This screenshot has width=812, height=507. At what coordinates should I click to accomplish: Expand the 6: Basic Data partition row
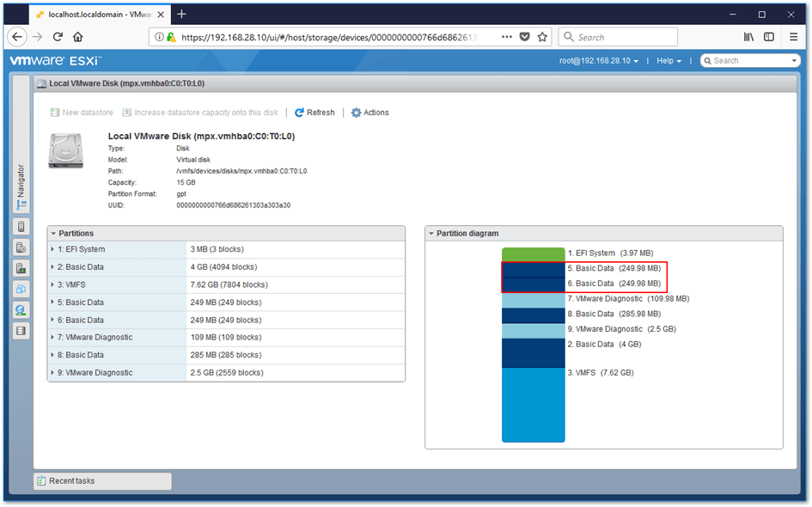click(52, 320)
